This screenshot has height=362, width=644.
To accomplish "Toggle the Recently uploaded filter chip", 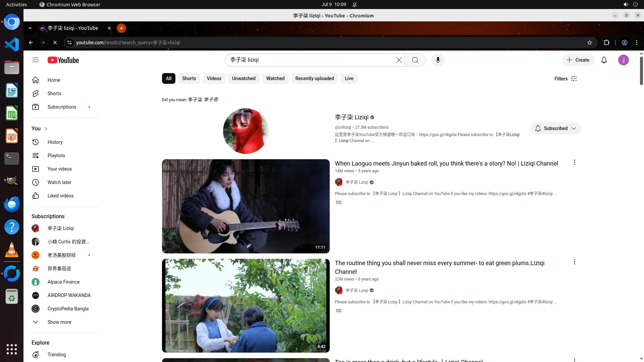I will point(314,78).
